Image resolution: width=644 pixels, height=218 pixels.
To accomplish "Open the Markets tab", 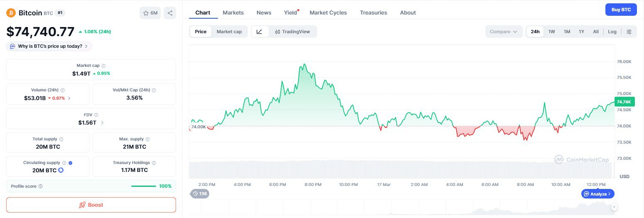I will pos(233,12).
